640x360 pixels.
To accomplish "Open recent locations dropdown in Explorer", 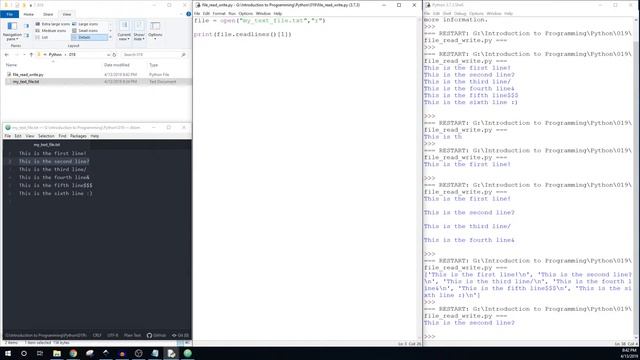I will (24, 55).
